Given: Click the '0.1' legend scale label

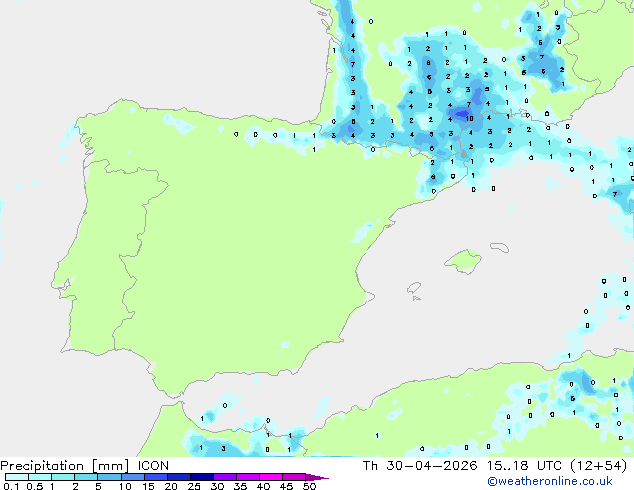Looking at the screenshot, I should point(11,486).
